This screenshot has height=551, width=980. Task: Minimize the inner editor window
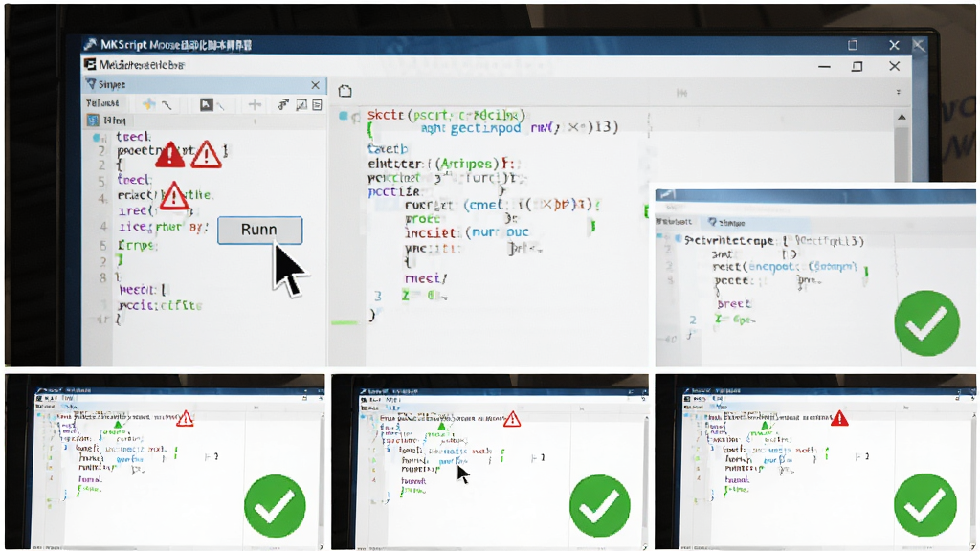[x=824, y=66]
